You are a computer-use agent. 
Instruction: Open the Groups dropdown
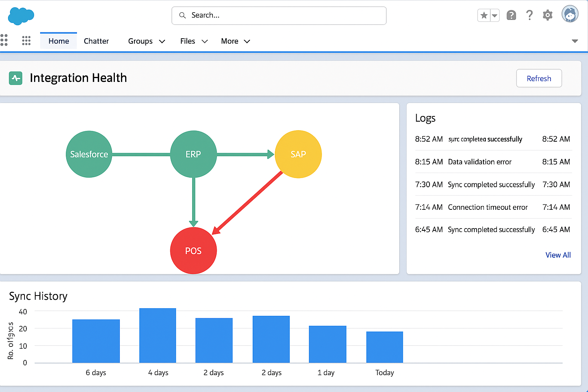(x=146, y=41)
